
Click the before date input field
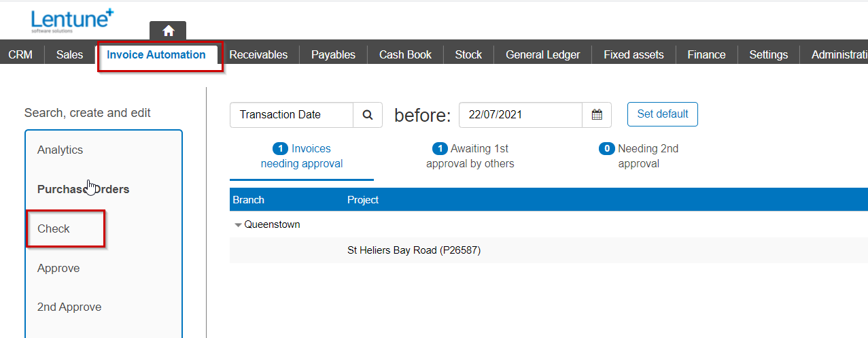[x=520, y=115]
